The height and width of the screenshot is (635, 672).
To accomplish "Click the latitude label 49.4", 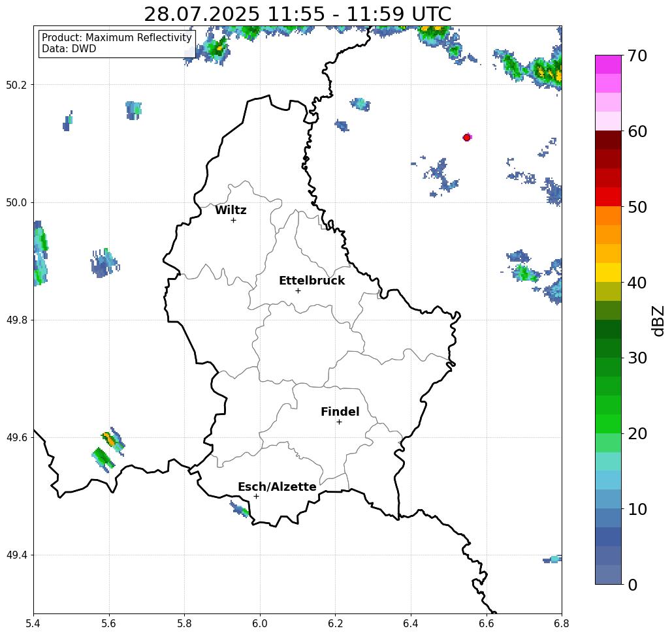I will (x=16, y=555).
